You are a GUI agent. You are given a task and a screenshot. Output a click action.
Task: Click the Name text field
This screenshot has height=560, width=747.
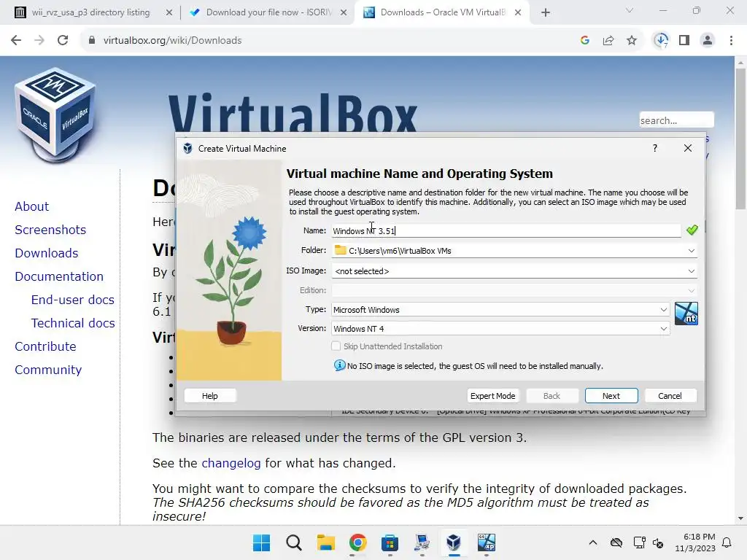point(506,231)
